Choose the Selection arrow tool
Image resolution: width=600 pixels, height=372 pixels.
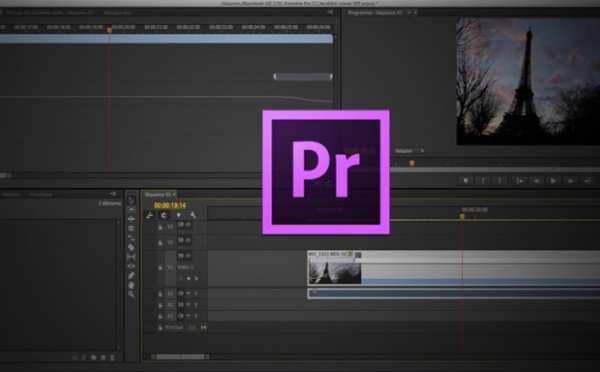[131, 200]
